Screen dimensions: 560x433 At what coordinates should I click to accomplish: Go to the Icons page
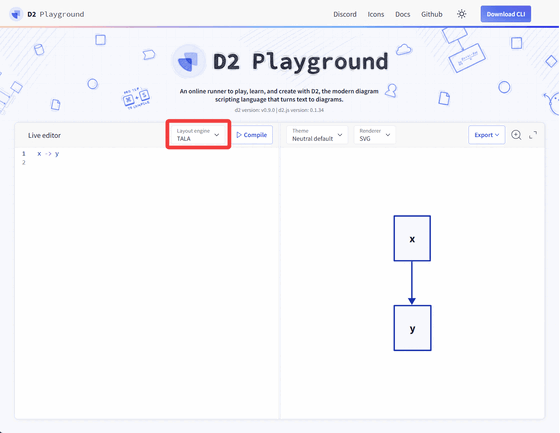[376, 14]
